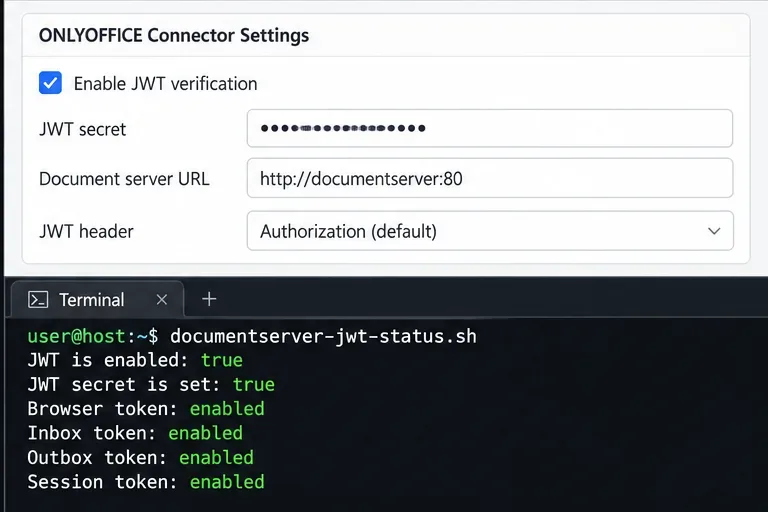The width and height of the screenshot is (768, 512).
Task: Open a new terminal tab with plus
Action: 209,299
